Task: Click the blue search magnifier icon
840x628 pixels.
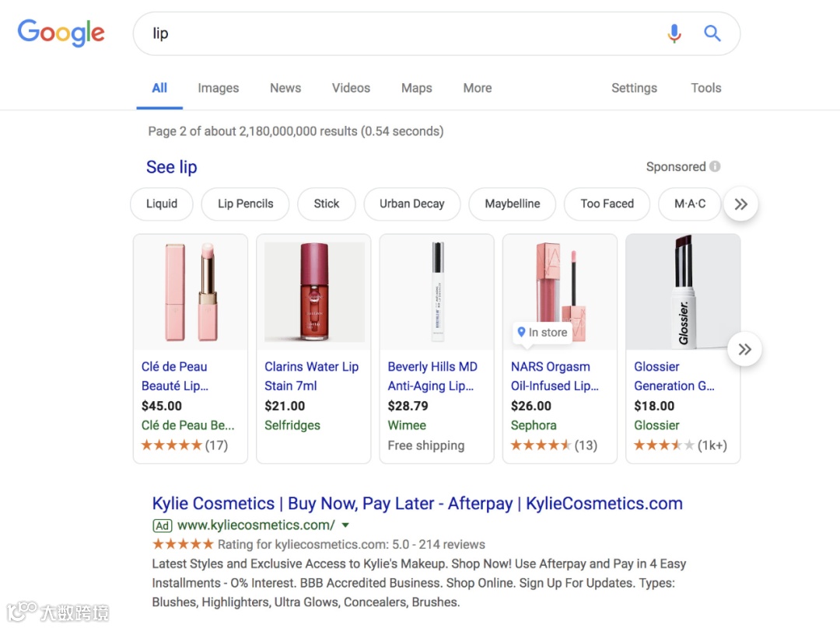Action: pyautogui.click(x=712, y=33)
